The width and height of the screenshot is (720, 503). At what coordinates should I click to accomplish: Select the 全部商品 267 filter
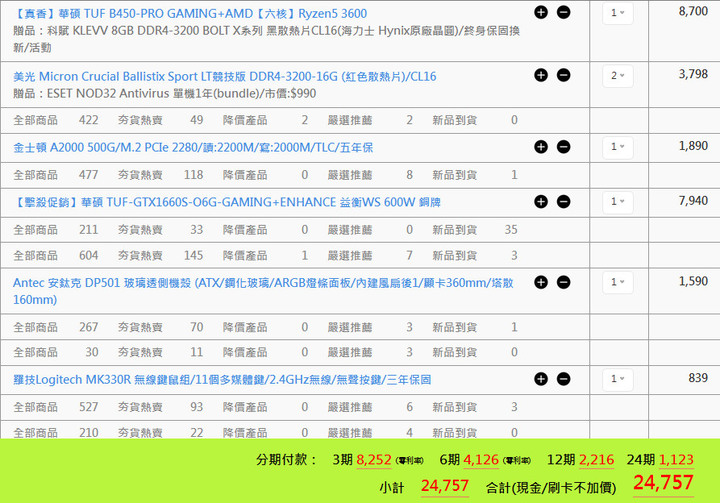(x=56, y=327)
